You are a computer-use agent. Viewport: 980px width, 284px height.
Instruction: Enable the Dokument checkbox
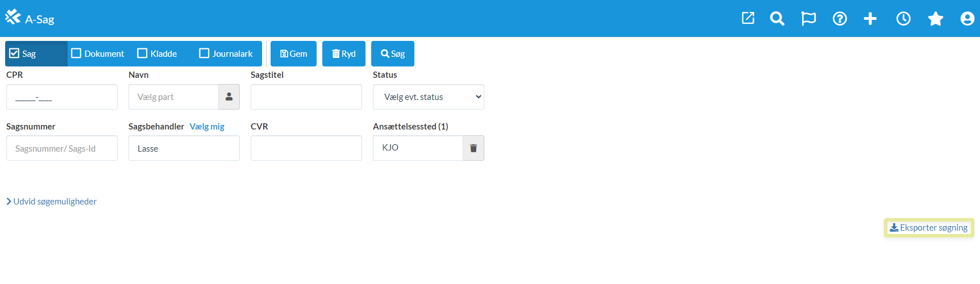(x=76, y=53)
